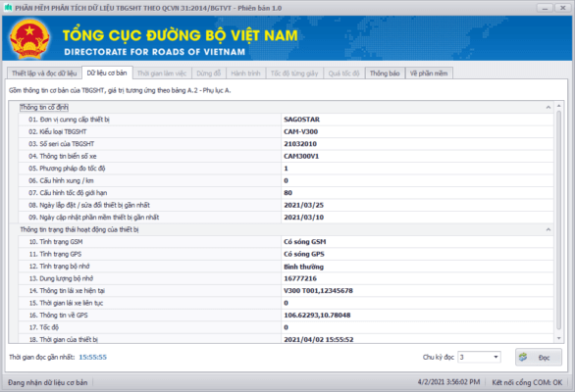
Task: Click the CAM-V300 value
Action: tap(300, 131)
